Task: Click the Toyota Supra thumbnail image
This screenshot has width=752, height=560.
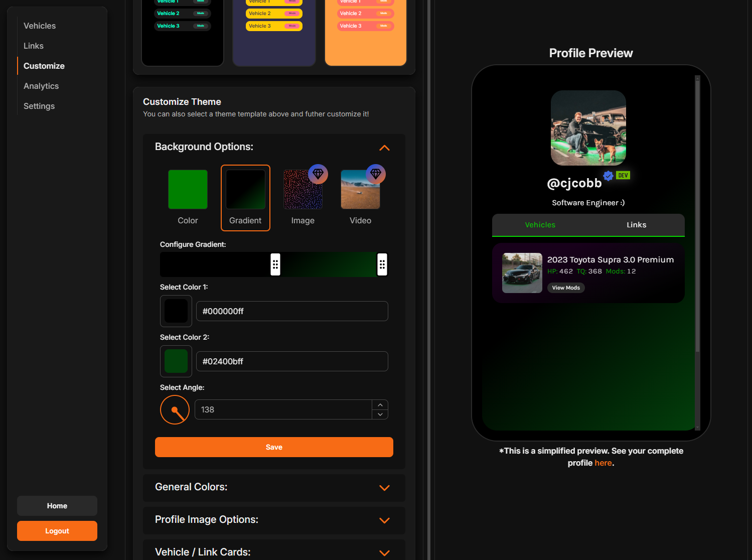Action: click(522, 273)
